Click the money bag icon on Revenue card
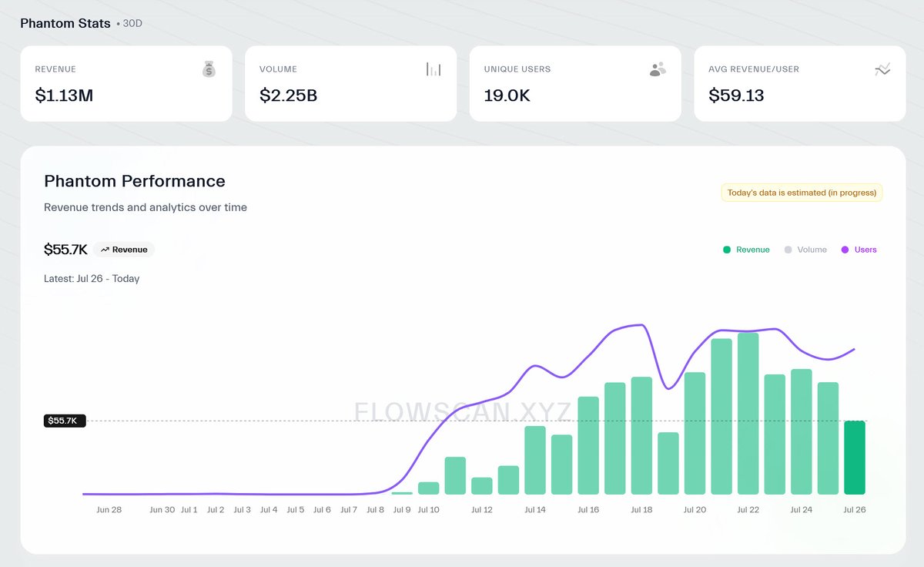This screenshot has height=567, width=924. [x=209, y=69]
